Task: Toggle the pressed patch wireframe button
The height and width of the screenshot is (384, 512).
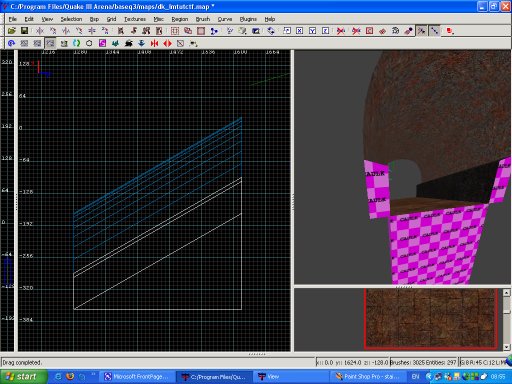Action: coord(50,43)
